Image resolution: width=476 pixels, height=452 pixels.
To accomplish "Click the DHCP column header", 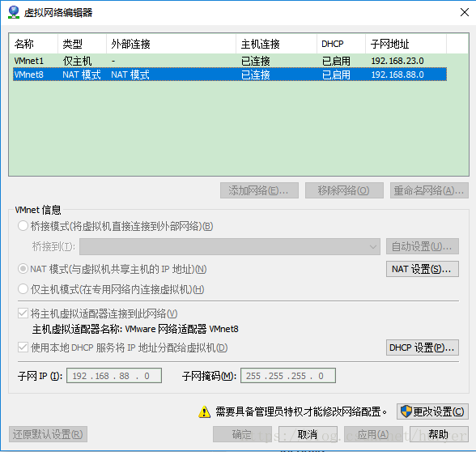I will [342, 44].
